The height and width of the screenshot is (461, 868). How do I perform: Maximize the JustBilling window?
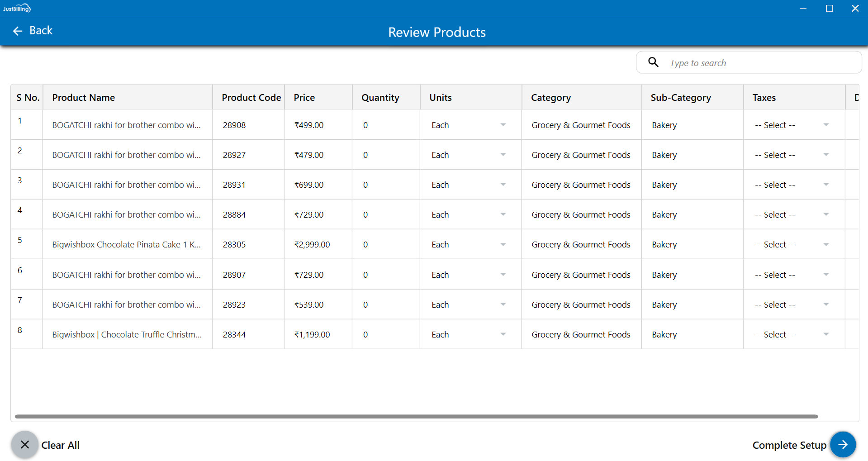(x=829, y=8)
